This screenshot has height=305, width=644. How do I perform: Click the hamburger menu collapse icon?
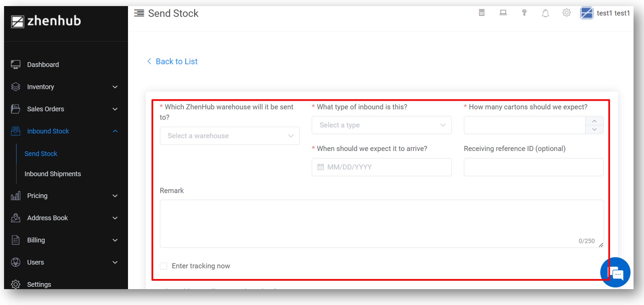tap(139, 13)
